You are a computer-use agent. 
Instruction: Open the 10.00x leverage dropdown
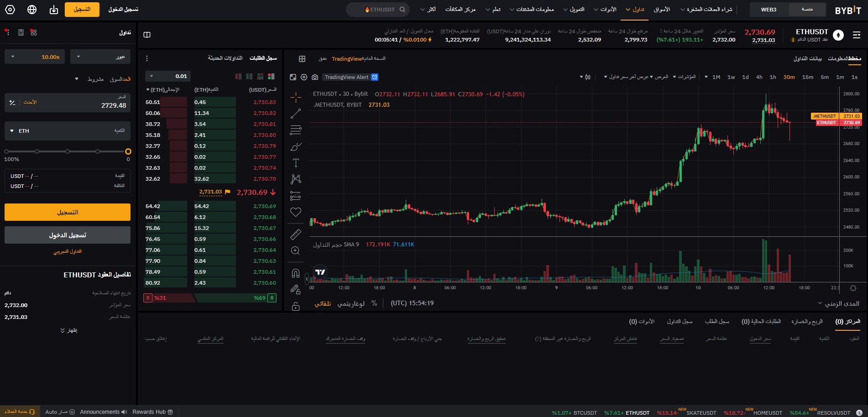pyautogui.click(x=35, y=57)
